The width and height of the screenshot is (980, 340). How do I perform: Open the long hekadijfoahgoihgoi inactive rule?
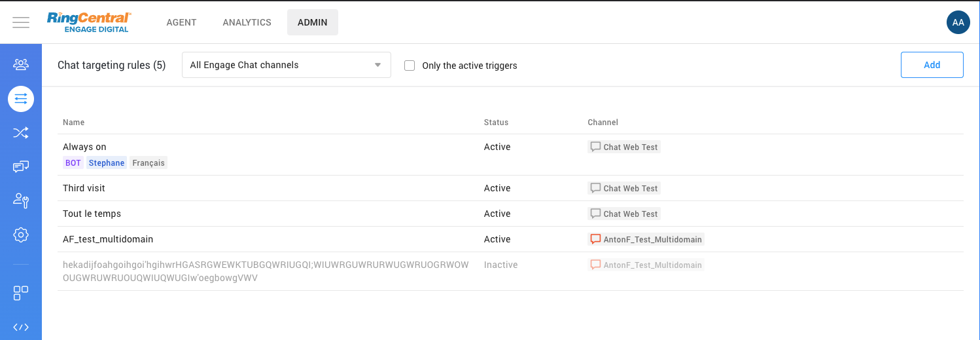[x=266, y=271]
